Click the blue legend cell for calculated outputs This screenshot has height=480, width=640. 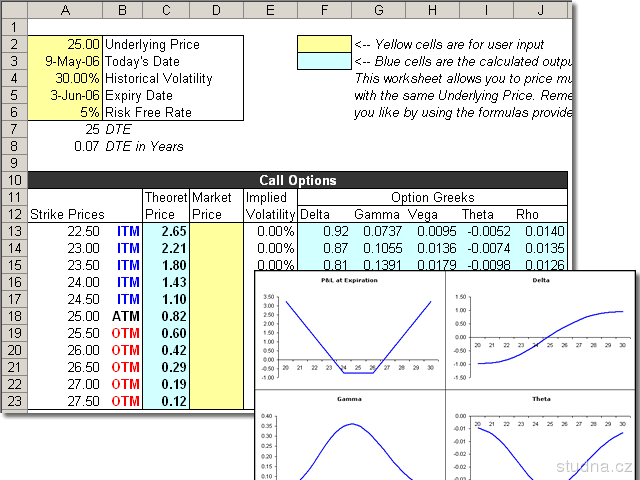[324, 62]
